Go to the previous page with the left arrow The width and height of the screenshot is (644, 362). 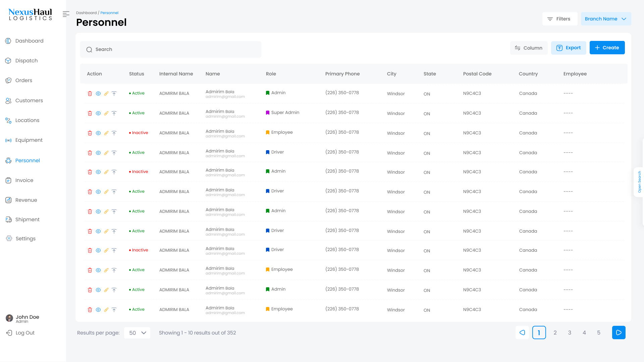[x=522, y=333]
